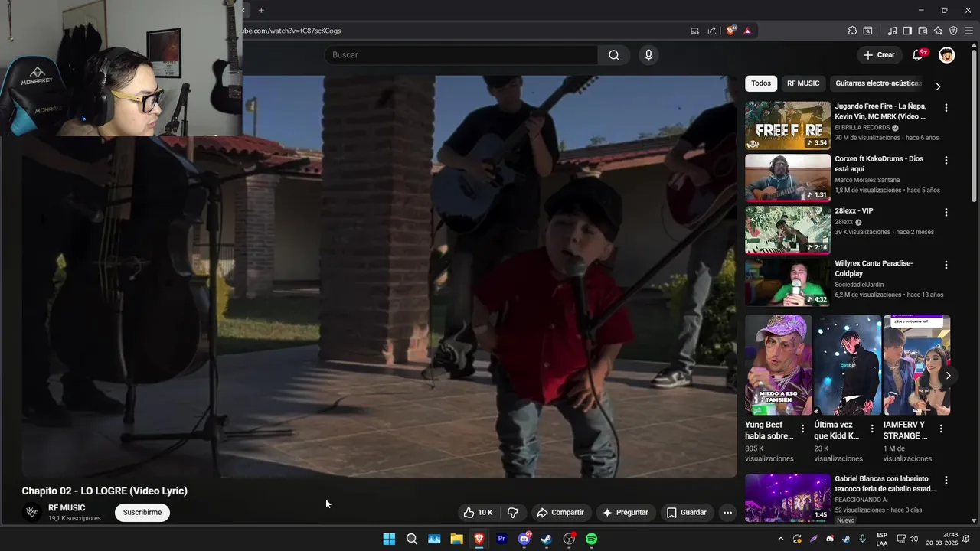
Task: Open the RF MUSIC channel name link
Action: [x=67, y=508]
